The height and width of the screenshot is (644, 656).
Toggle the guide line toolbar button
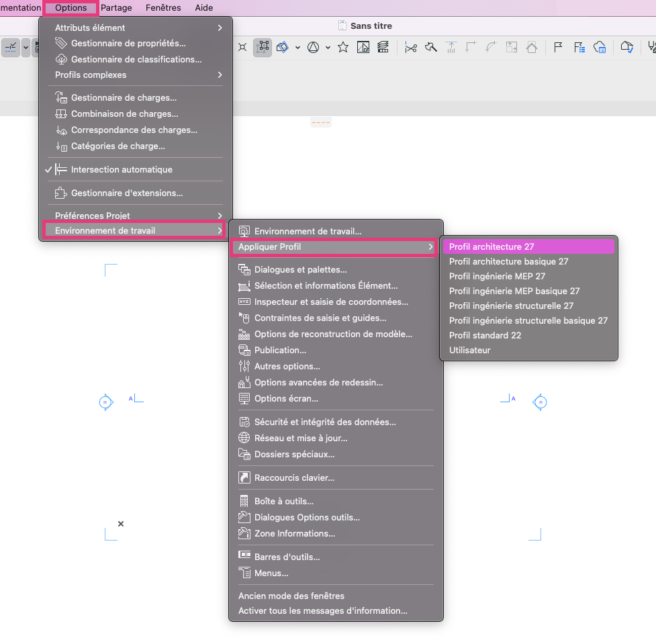[x=11, y=47]
